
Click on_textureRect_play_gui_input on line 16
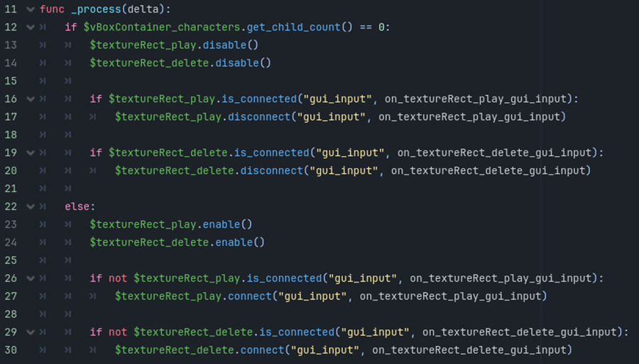pyautogui.click(x=476, y=99)
